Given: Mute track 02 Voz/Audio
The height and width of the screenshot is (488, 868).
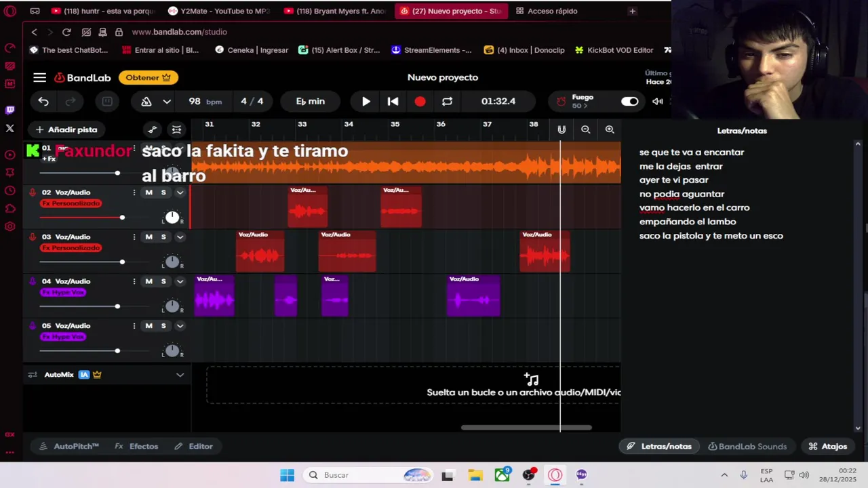Looking at the screenshot, I should [x=149, y=192].
